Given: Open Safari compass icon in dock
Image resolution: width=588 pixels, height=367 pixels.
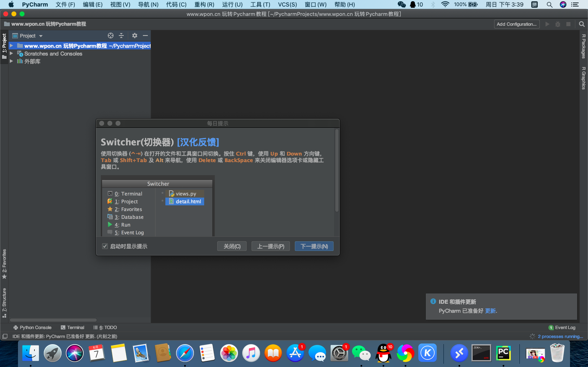Looking at the screenshot, I should (x=185, y=353).
